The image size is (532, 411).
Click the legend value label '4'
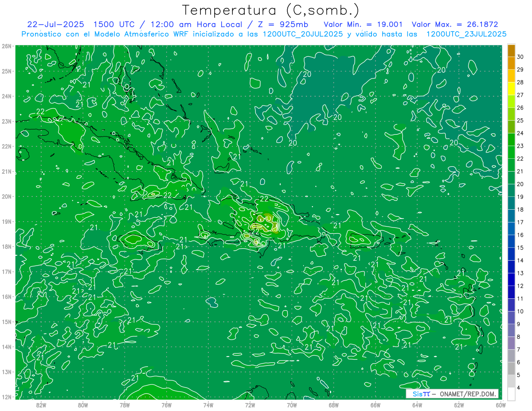click(519, 388)
